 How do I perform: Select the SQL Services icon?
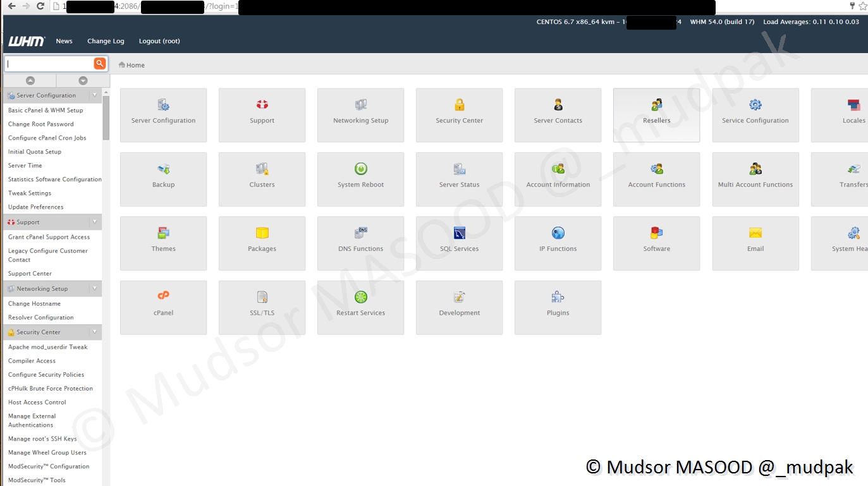coord(459,233)
